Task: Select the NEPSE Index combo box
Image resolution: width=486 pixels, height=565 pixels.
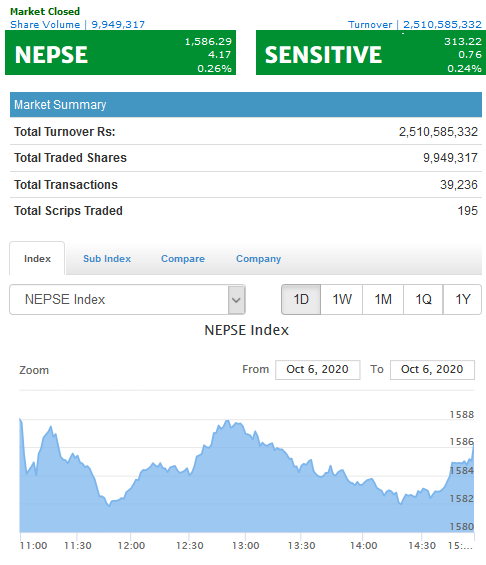Action: coord(128,299)
